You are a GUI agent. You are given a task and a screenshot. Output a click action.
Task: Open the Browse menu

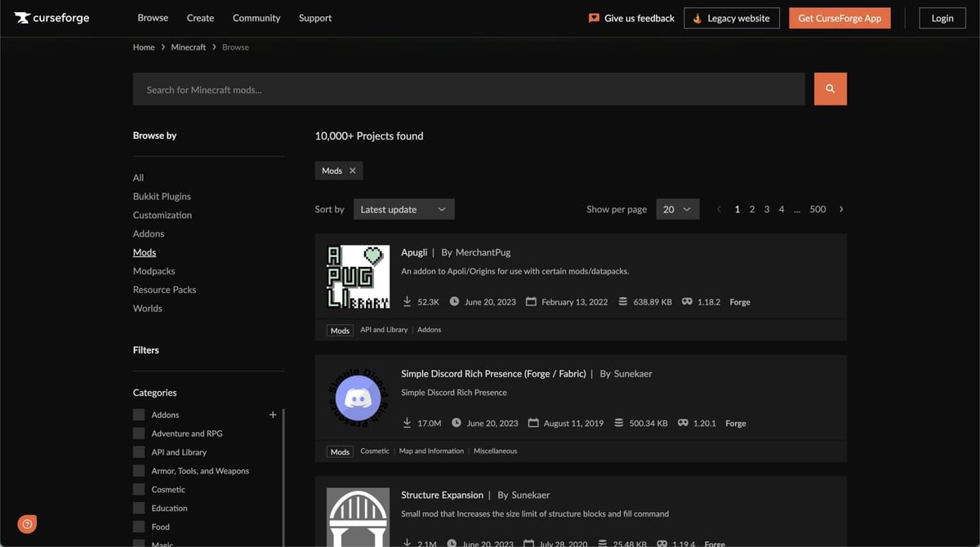(x=153, y=18)
